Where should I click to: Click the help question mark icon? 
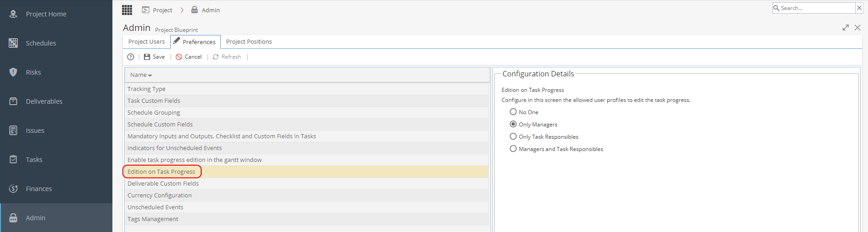(131, 57)
